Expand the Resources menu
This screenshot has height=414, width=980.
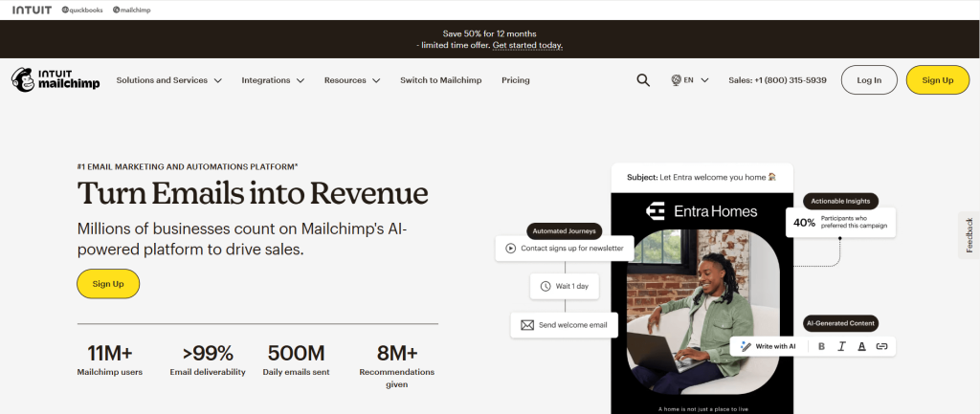pos(352,80)
